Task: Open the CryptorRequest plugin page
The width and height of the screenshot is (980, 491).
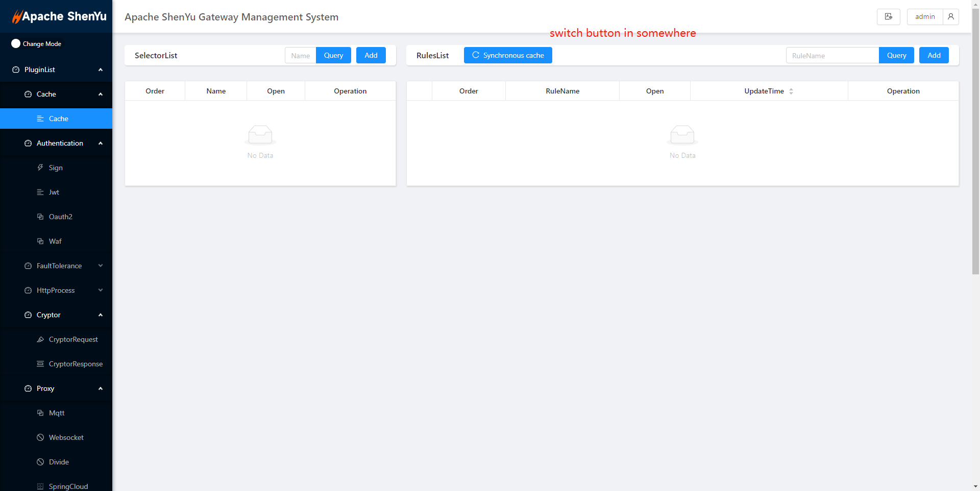Action: (56, 339)
